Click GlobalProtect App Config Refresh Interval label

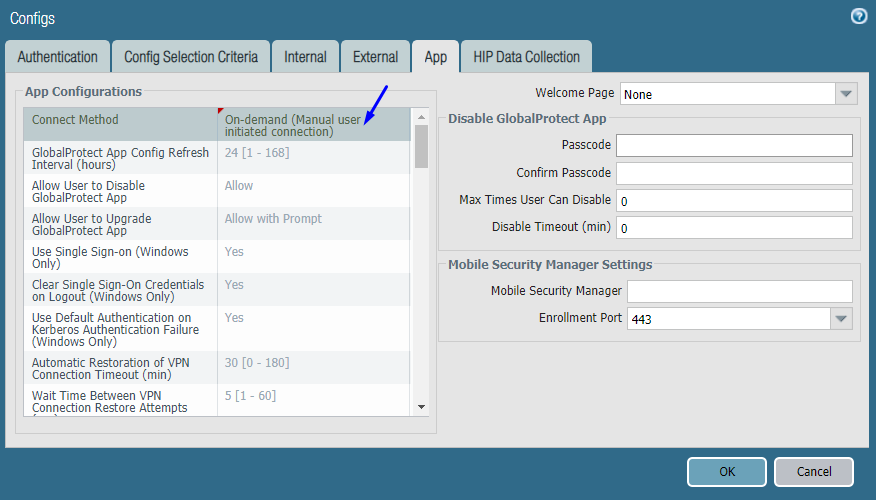121,158
